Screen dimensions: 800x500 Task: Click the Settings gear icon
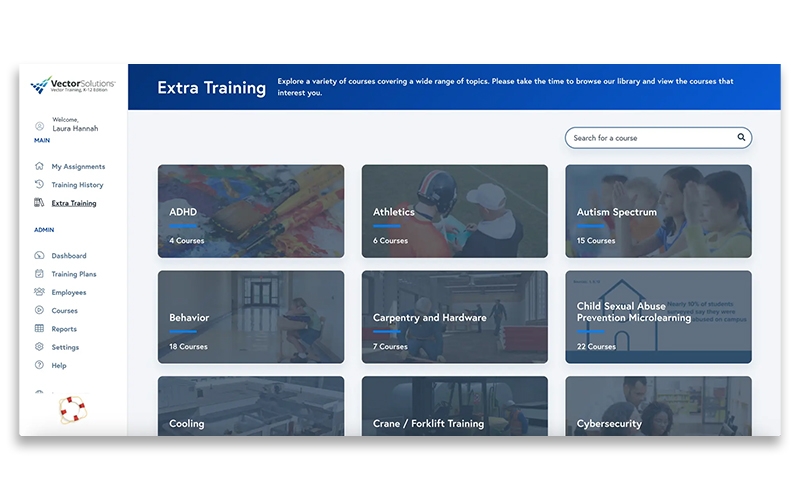(39, 347)
